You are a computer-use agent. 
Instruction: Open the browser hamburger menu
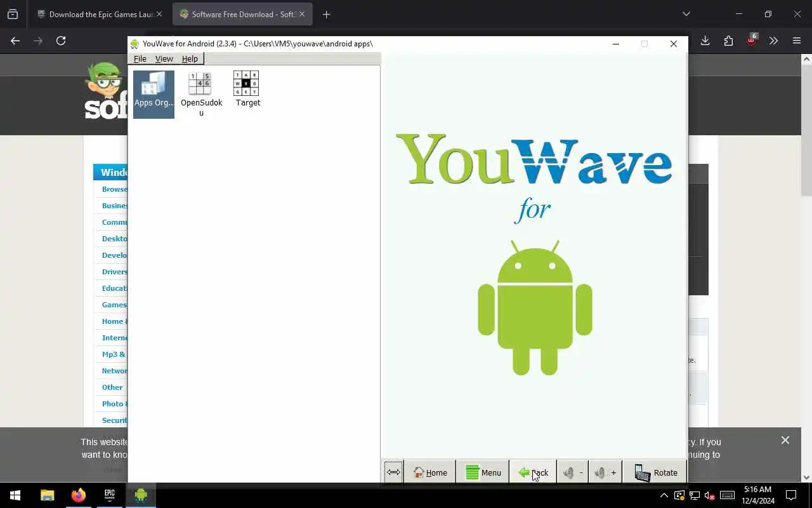click(x=797, y=41)
